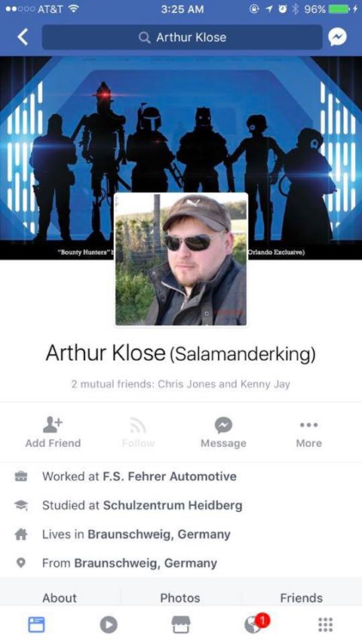Image resolution: width=362 pixels, height=644 pixels.
Task: Open the grid menu icon at bottom
Action: (x=326, y=624)
